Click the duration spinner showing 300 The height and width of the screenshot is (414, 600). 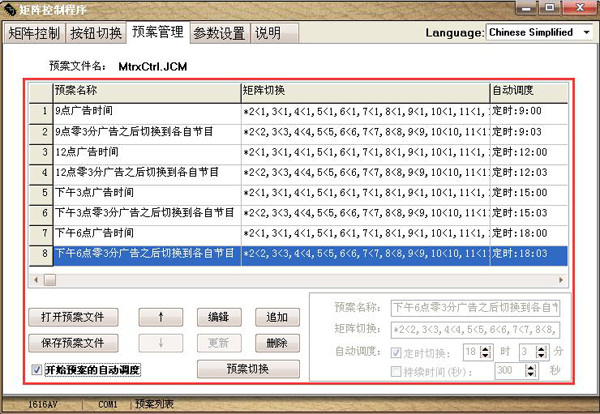[517, 371]
